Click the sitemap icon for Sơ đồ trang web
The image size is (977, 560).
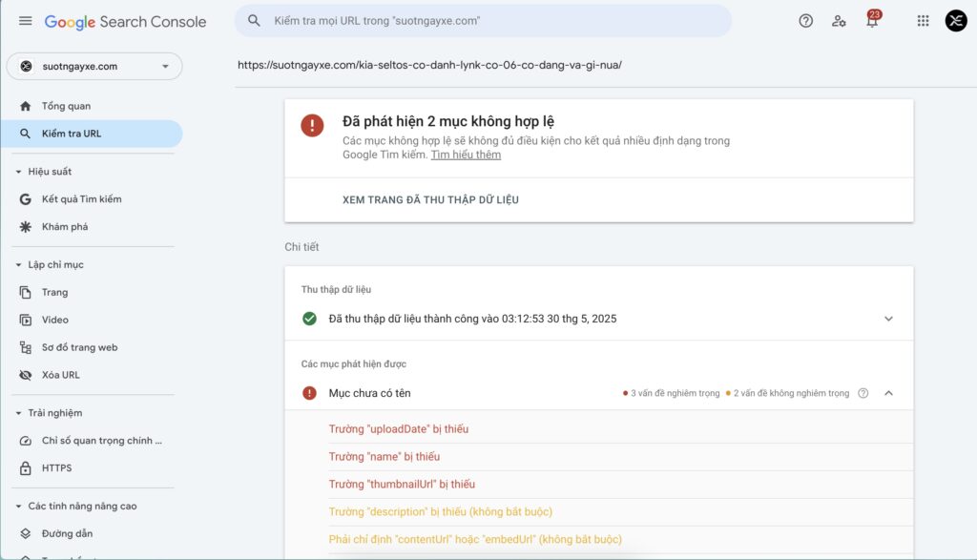click(25, 347)
